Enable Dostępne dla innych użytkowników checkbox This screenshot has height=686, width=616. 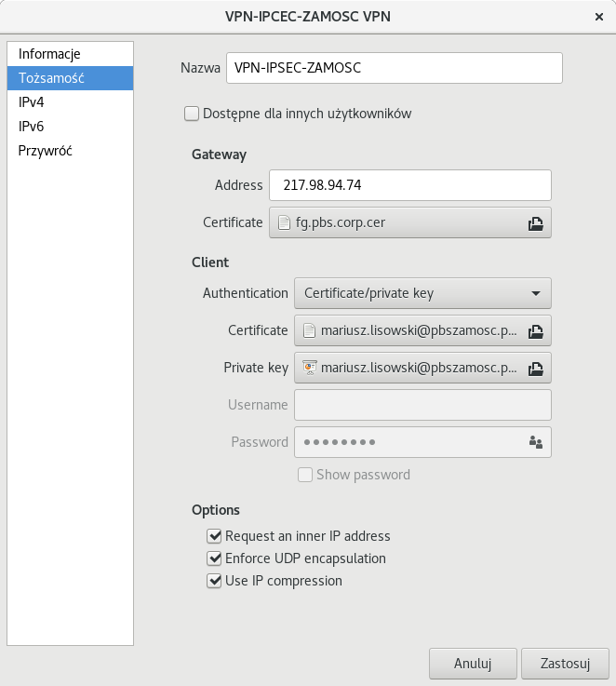[192, 114]
